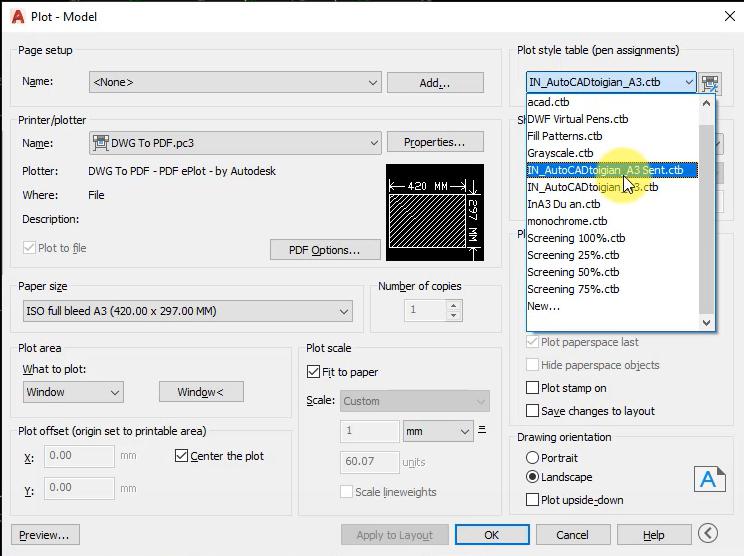Select monochrome.ctb plot style
Viewport: 744px width, 556px height.
pyautogui.click(x=612, y=221)
